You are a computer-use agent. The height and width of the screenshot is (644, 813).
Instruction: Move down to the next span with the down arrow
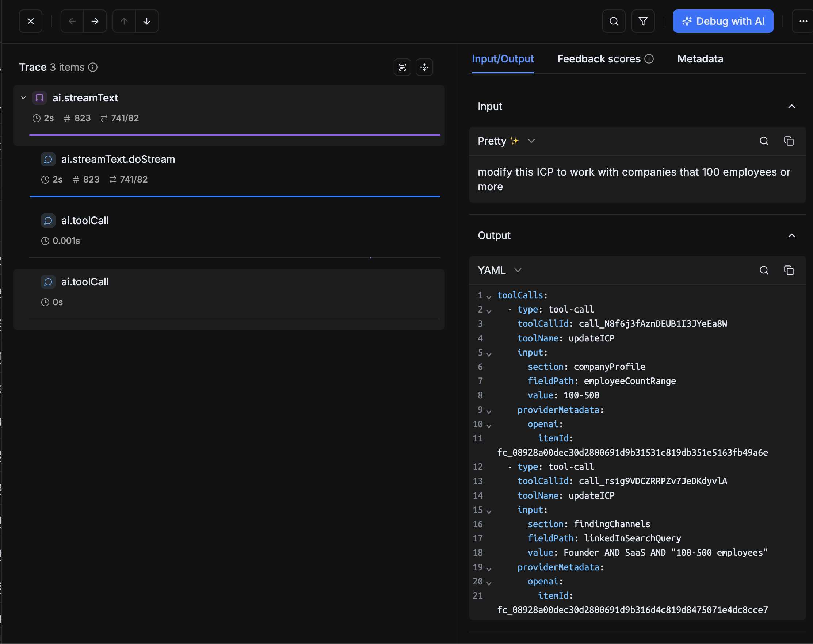pyautogui.click(x=147, y=21)
